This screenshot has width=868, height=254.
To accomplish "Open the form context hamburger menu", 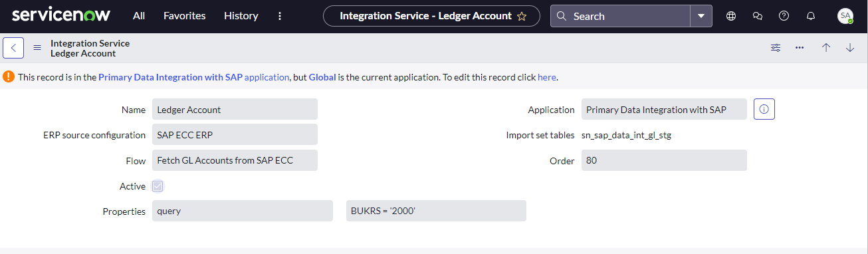I will (x=37, y=48).
